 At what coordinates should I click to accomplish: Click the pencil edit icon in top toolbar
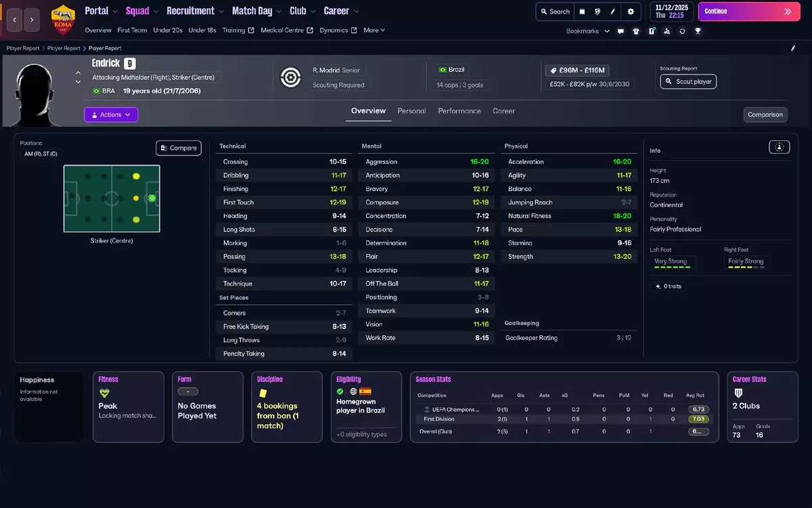click(x=613, y=12)
